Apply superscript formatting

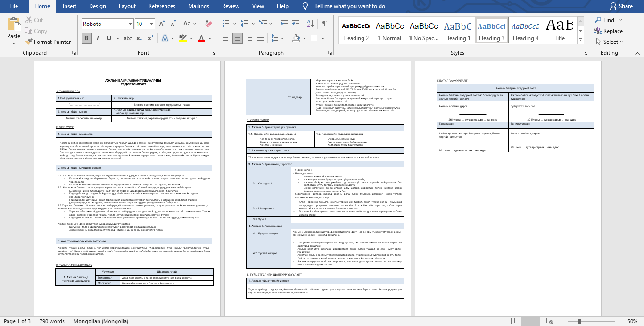point(151,38)
